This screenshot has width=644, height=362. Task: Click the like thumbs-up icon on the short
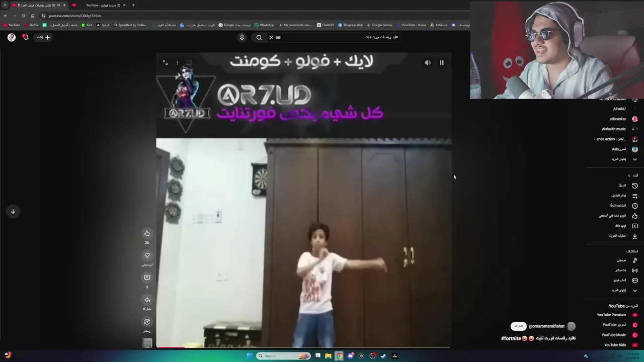[147, 233]
